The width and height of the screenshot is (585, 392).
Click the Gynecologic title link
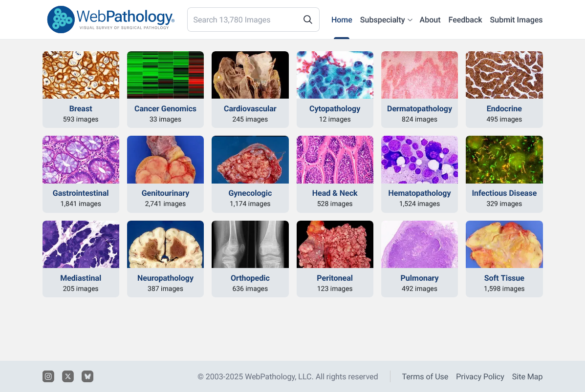pos(250,193)
